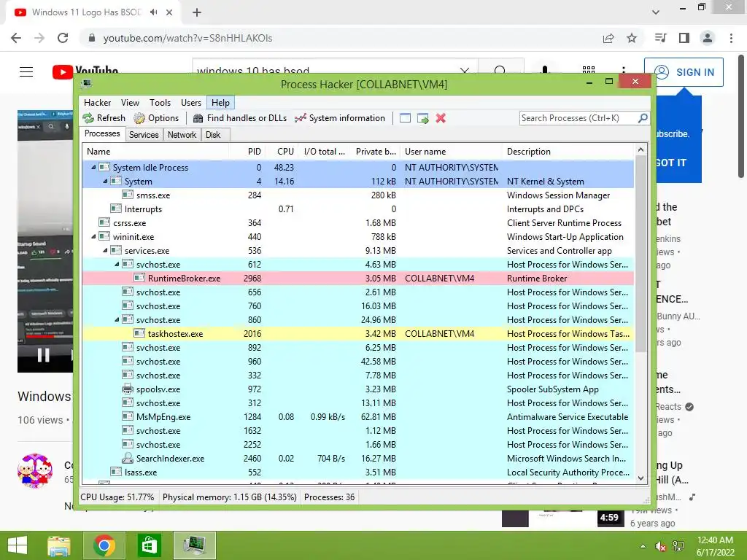Open the Hacker menu
The width and height of the screenshot is (747, 560).
pos(97,103)
